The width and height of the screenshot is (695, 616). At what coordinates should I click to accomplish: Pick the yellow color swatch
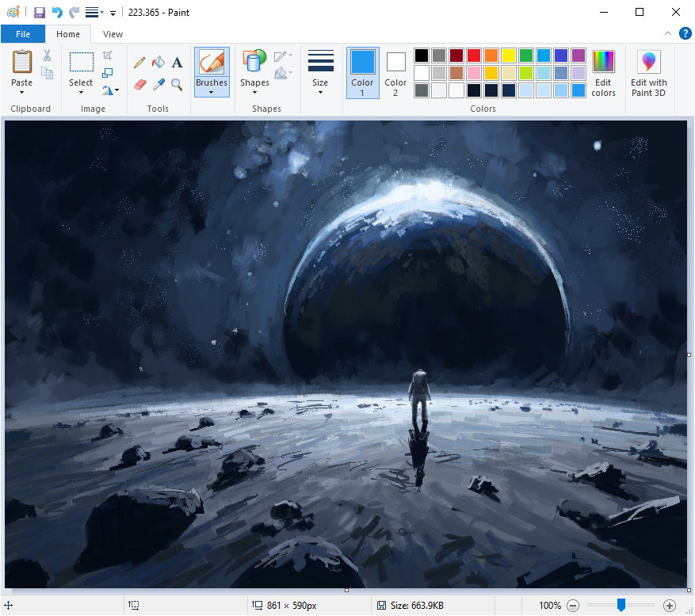click(x=509, y=55)
